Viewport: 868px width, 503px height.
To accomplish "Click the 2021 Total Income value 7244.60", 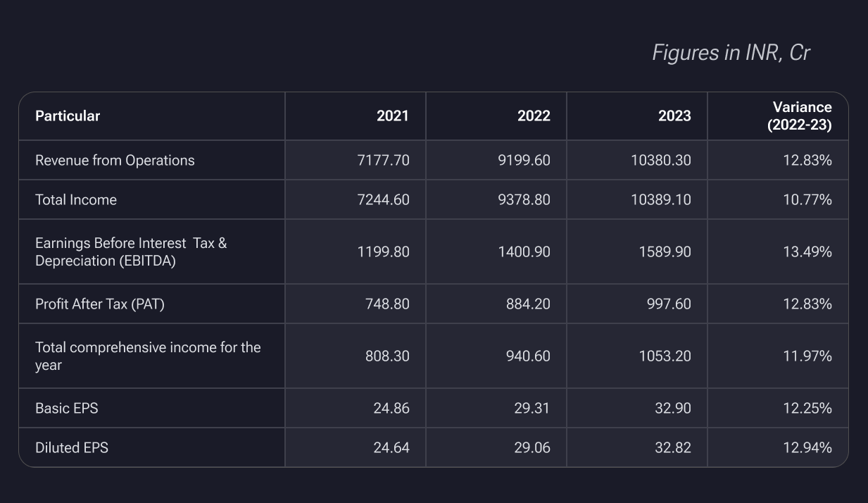I will pyautogui.click(x=383, y=200).
